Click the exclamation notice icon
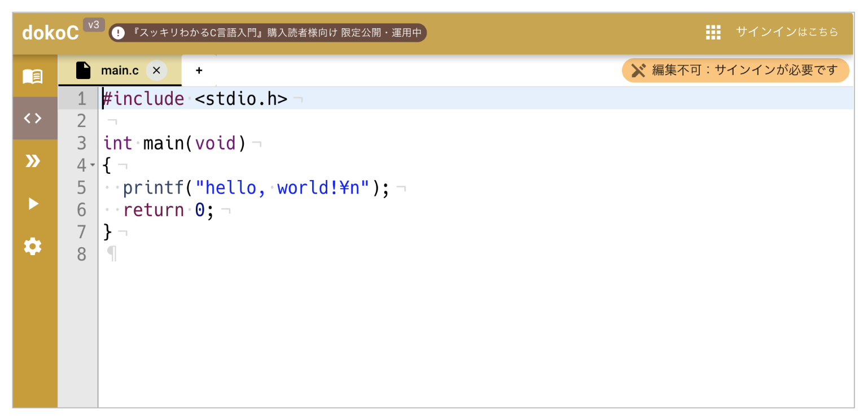The width and height of the screenshot is (868, 420). point(118,33)
